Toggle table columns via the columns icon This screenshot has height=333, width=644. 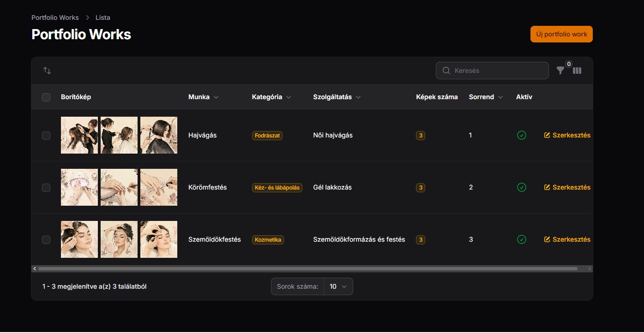tap(577, 71)
